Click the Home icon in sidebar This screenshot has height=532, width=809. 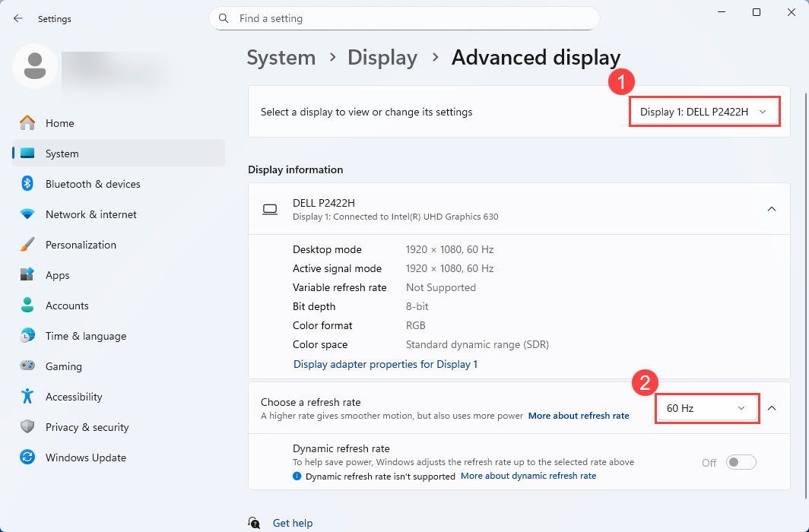pyautogui.click(x=27, y=123)
